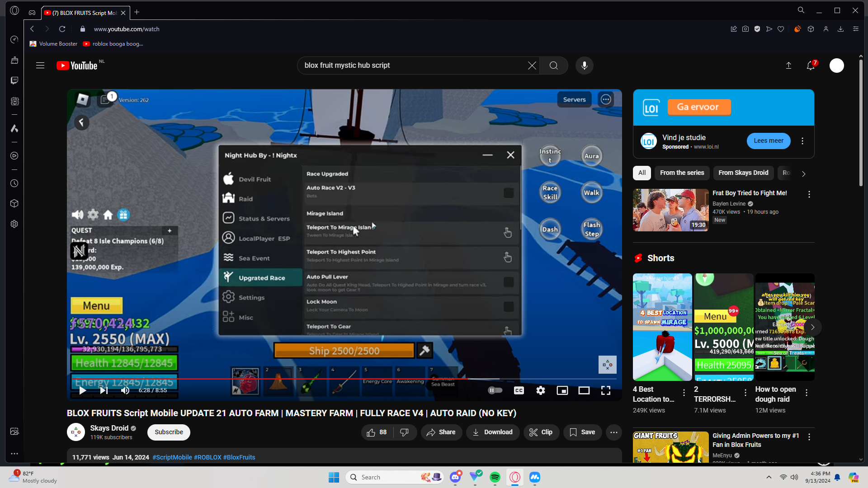This screenshot has width=868, height=488.
Task: Open options for 4 Best Location Short
Action: [684, 393]
